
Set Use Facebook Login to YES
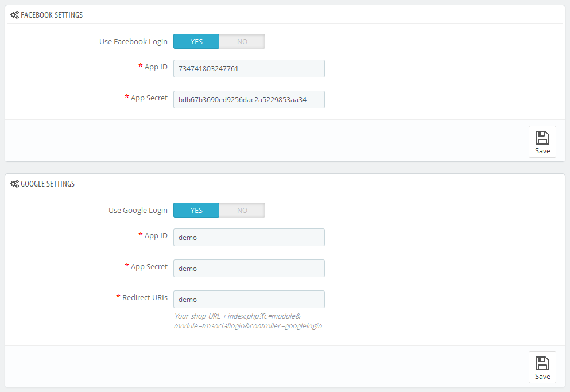pyautogui.click(x=196, y=41)
